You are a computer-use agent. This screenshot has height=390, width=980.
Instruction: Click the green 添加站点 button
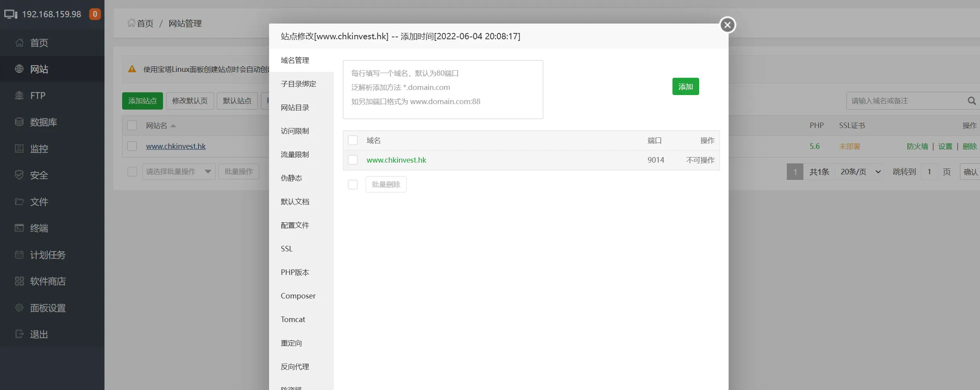142,101
